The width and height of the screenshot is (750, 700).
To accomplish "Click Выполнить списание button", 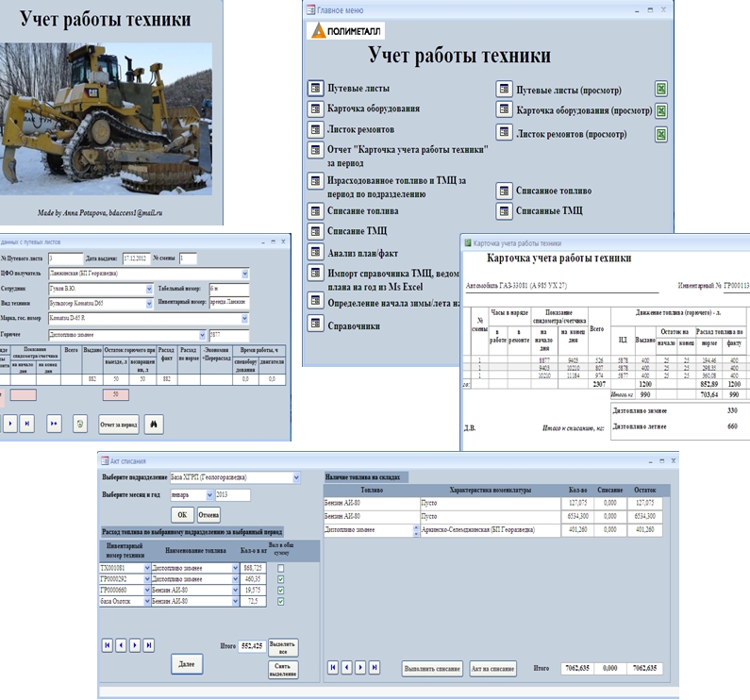I will [x=432, y=669].
